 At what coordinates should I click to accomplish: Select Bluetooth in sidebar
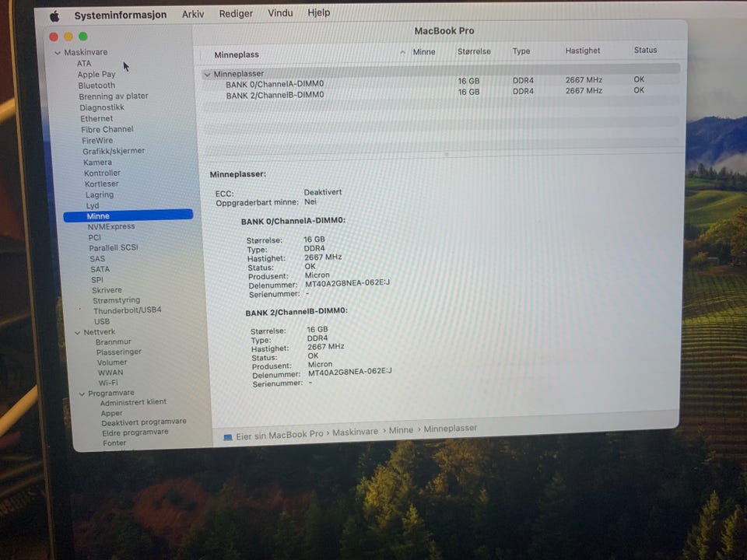click(96, 86)
